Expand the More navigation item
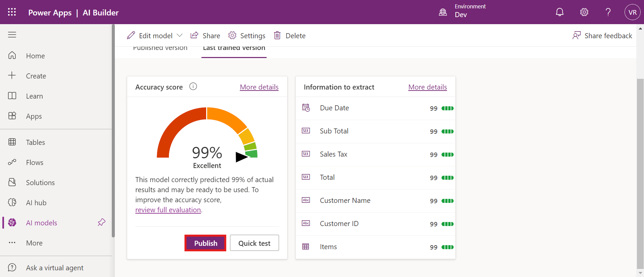644x277 pixels. coord(34,243)
